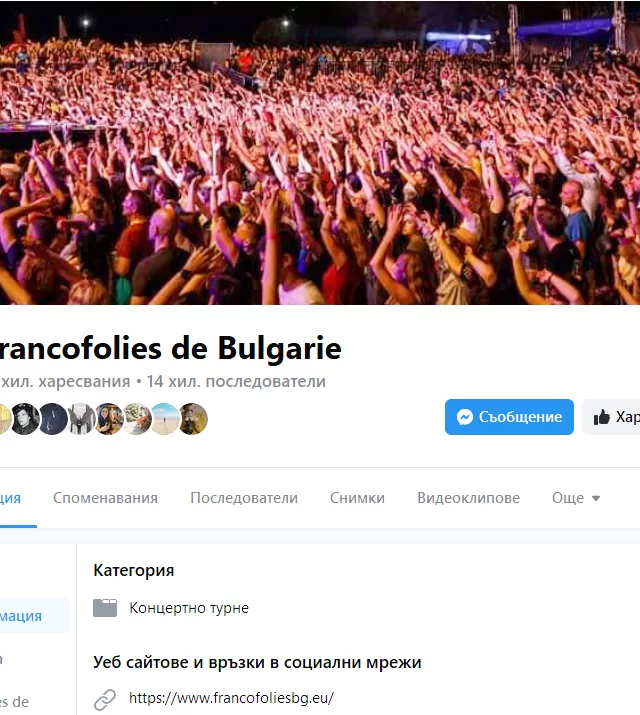Switch to the Последователи tab
This screenshot has height=715, width=640.
(x=244, y=497)
